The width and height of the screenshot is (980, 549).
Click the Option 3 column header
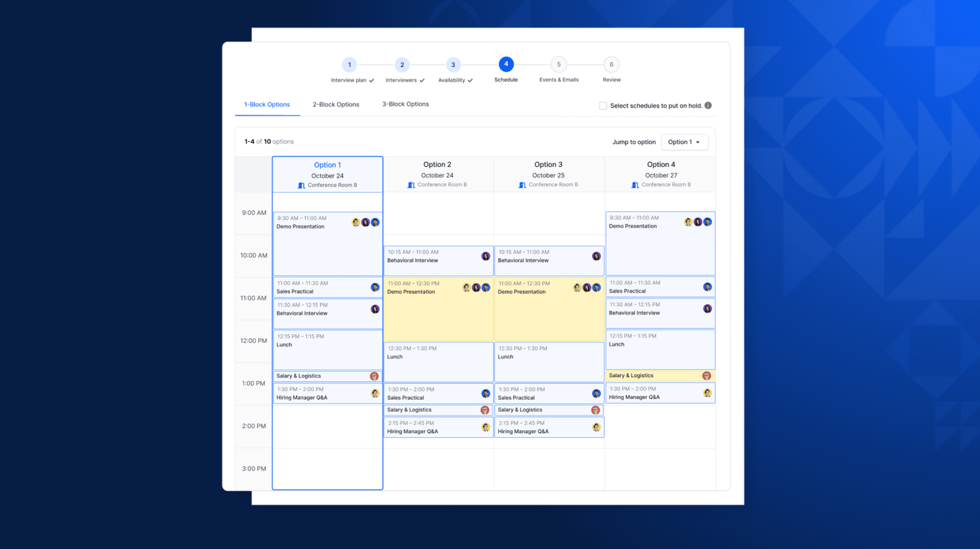[548, 164]
